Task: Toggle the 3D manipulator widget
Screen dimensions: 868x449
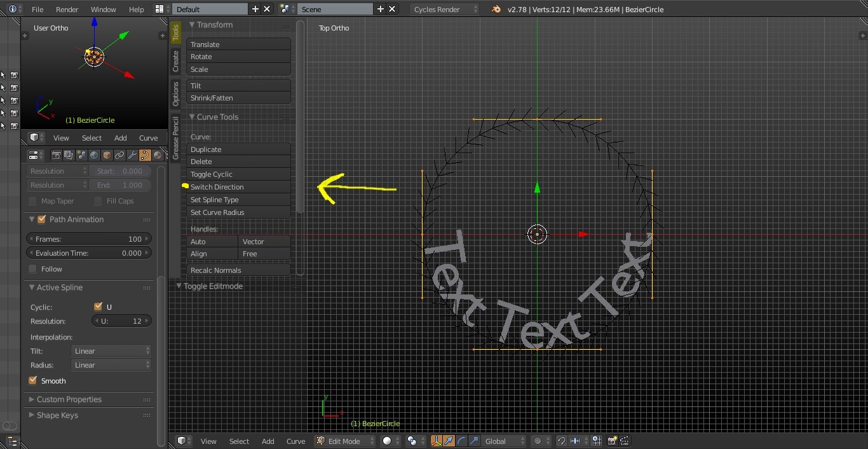Action: pos(437,441)
